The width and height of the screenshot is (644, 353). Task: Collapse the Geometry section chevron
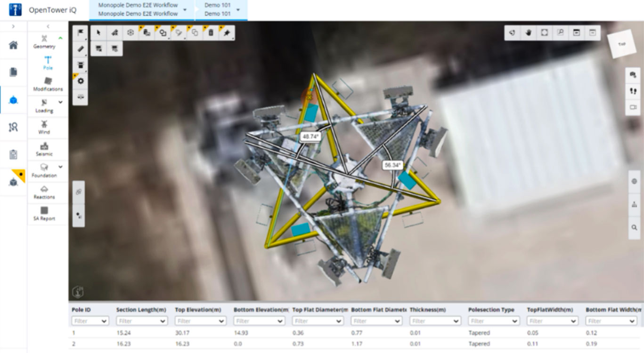click(60, 38)
